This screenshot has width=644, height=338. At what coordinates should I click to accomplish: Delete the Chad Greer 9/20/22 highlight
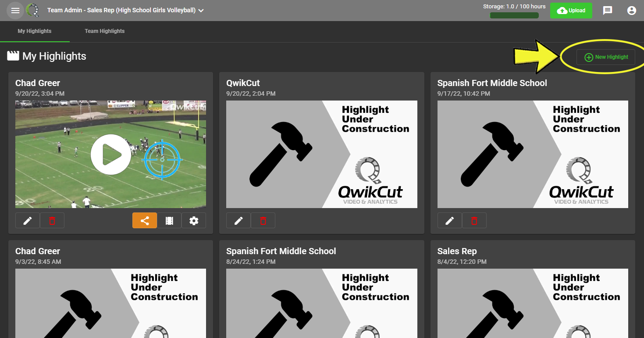[x=52, y=220]
